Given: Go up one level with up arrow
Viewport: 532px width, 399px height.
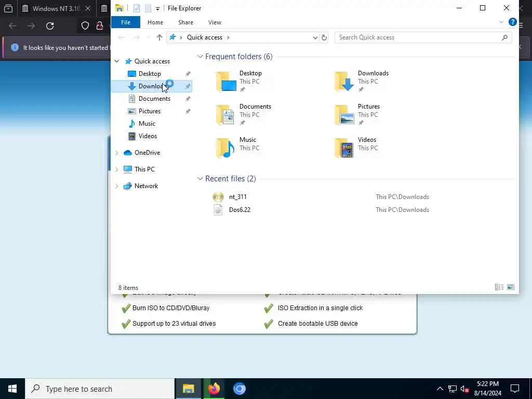Looking at the screenshot, I should coord(159,37).
